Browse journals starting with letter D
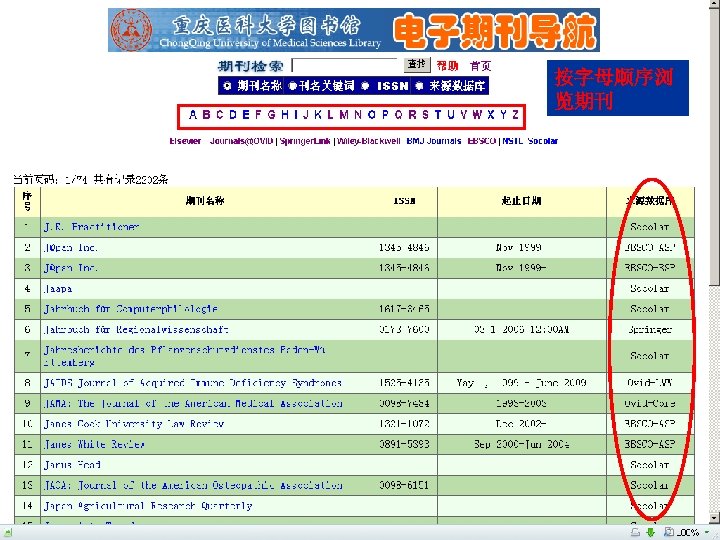The image size is (720, 540). (233, 115)
